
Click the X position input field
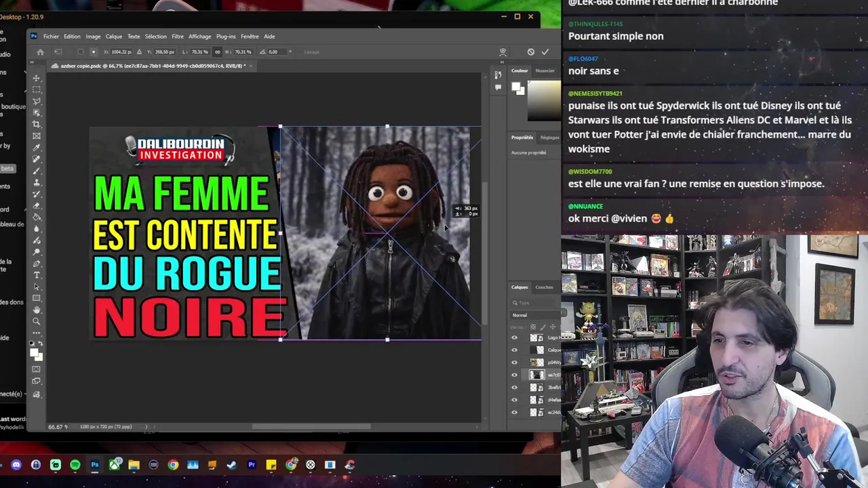121,52
